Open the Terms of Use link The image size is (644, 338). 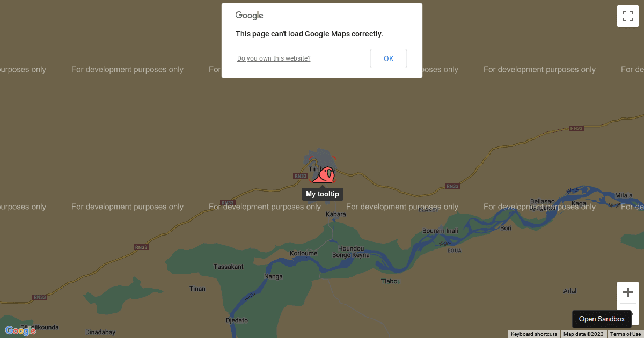click(x=625, y=334)
